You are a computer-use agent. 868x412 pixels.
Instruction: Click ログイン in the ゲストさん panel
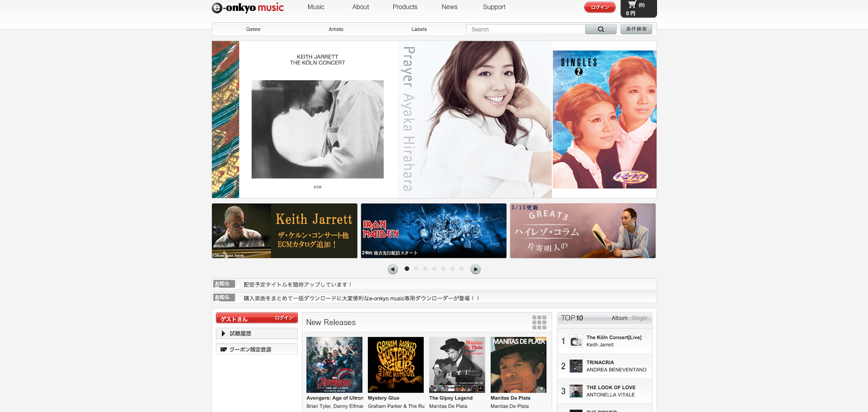284,318
